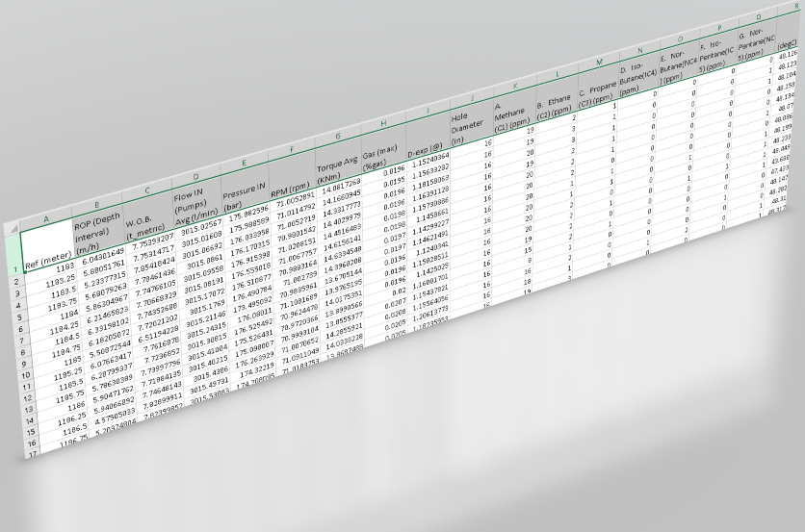The width and height of the screenshot is (805, 532).
Task: Click the 'B. Ethane (C2) (ppm)' cell
Action: [x=556, y=100]
